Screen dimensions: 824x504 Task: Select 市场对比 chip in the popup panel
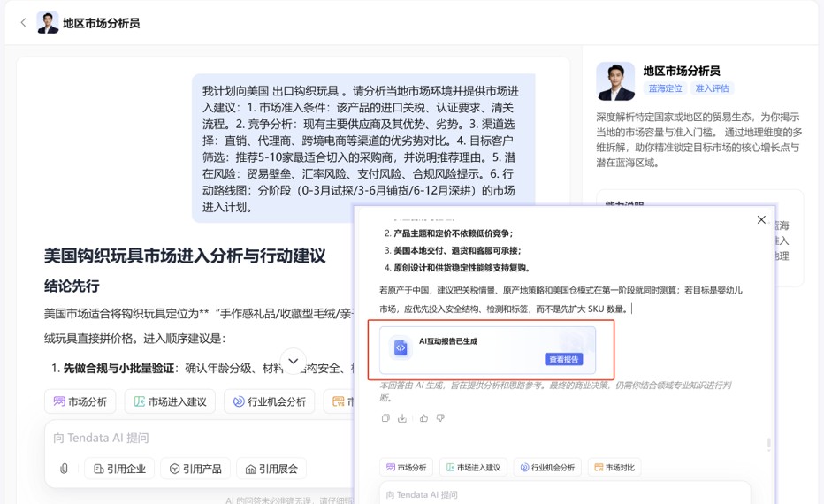614,467
